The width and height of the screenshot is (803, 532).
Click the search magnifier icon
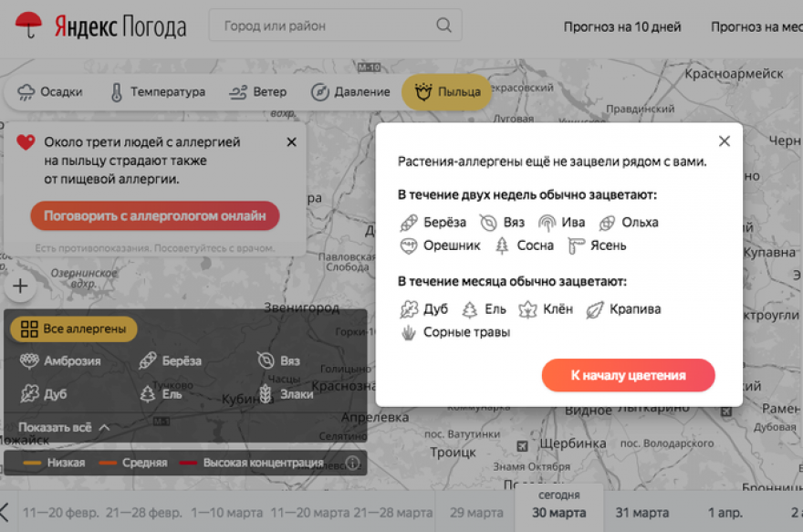[x=443, y=26]
